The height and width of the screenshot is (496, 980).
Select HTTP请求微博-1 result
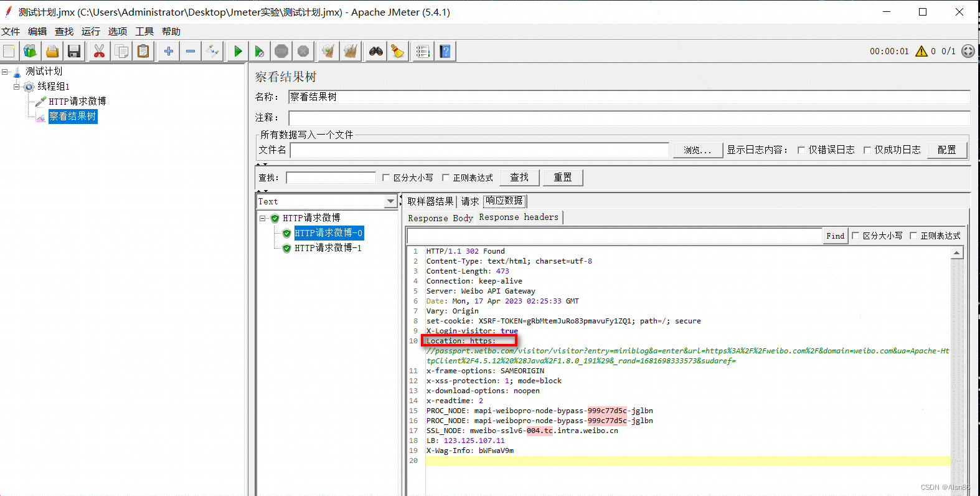(x=328, y=248)
